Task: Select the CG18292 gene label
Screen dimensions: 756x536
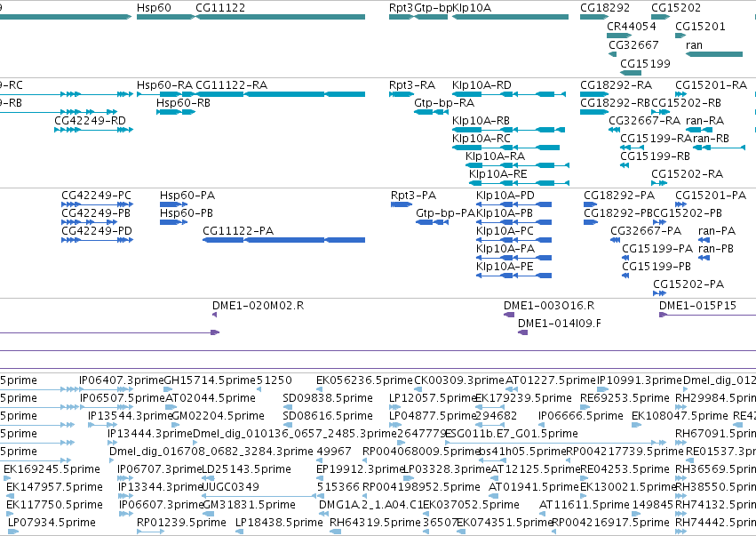Action: pyautogui.click(x=605, y=8)
